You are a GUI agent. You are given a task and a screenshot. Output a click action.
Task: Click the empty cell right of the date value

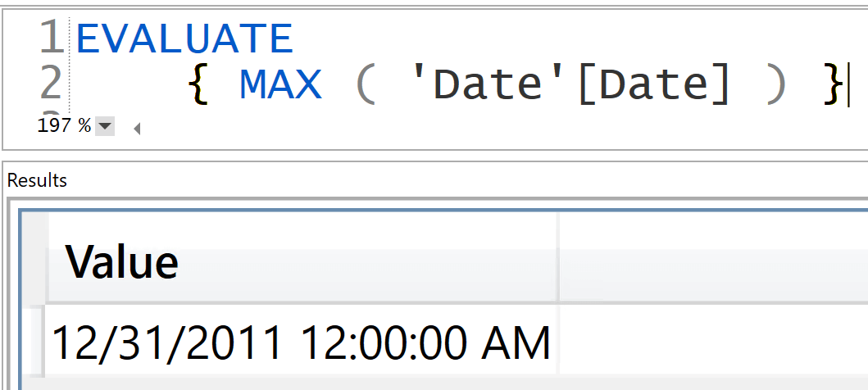[714, 342]
